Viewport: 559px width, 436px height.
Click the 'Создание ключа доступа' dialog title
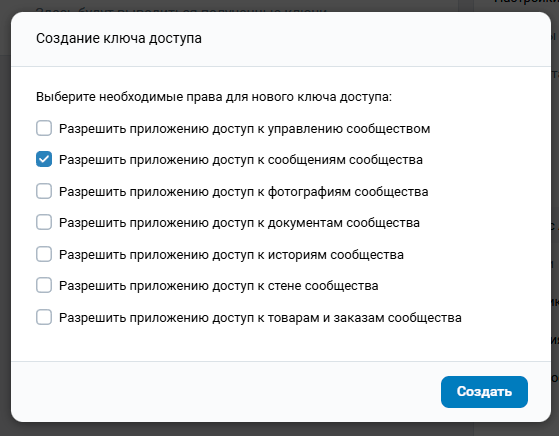[x=119, y=38]
